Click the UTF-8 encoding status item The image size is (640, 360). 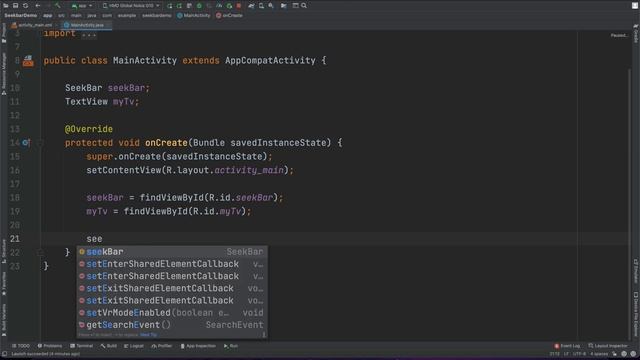coord(579,354)
